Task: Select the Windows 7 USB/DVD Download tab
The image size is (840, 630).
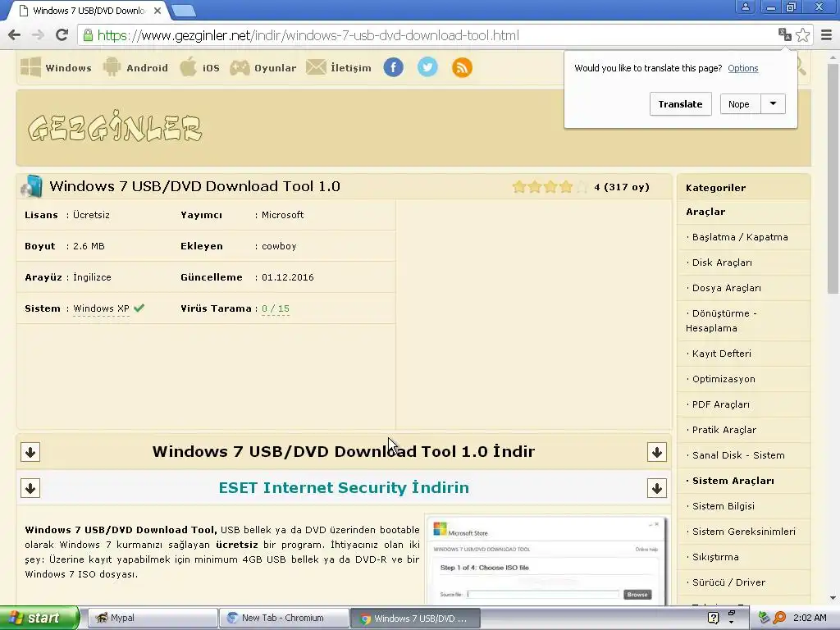Action: click(x=89, y=10)
